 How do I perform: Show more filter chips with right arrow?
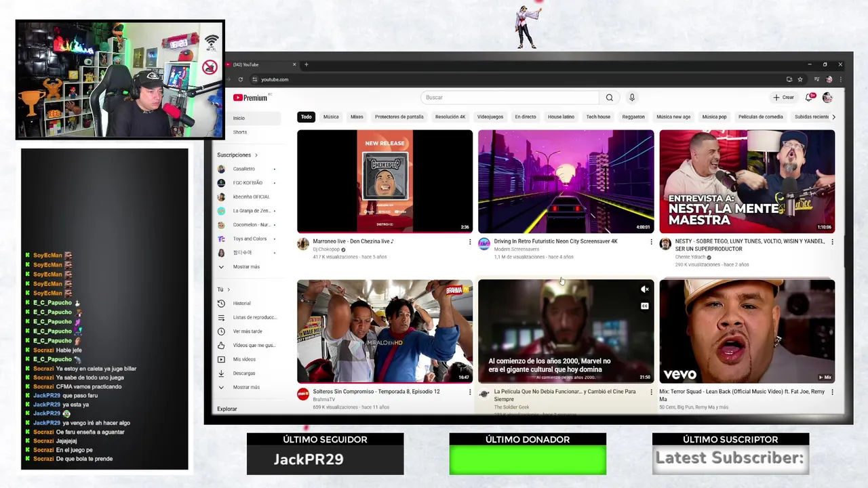point(833,117)
